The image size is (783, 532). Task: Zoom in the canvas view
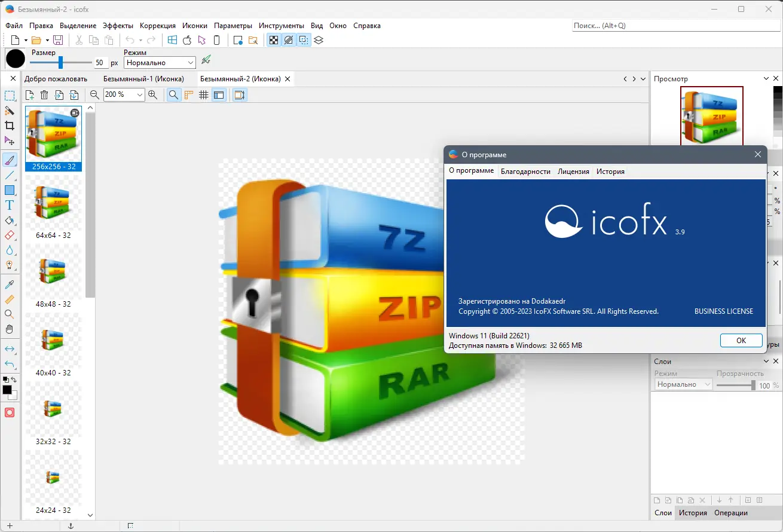point(153,94)
